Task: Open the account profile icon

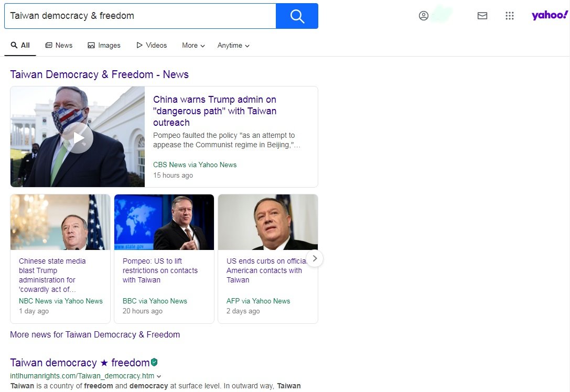Action: point(424,16)
